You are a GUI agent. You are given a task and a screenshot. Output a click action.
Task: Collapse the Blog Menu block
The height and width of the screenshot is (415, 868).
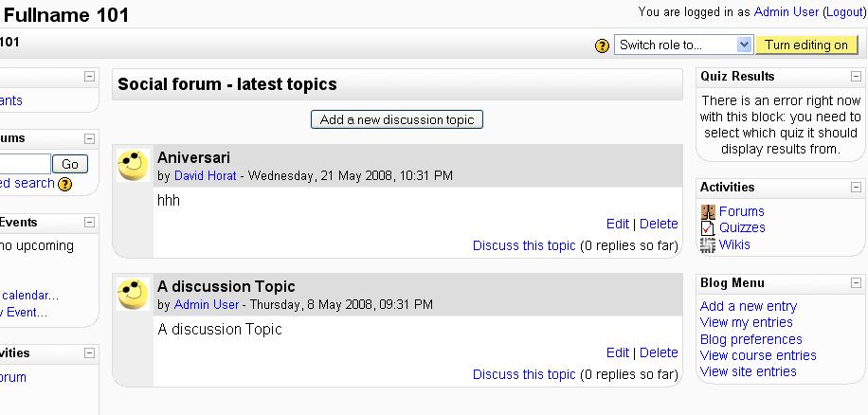856,283
